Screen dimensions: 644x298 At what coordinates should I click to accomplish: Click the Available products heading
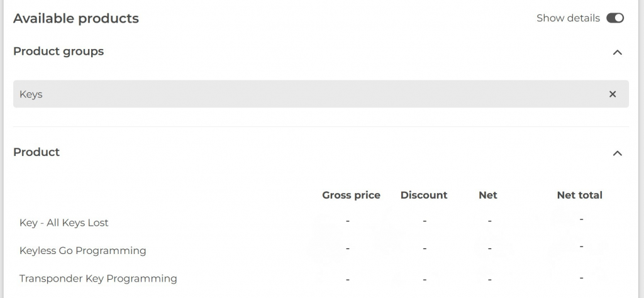76,18
